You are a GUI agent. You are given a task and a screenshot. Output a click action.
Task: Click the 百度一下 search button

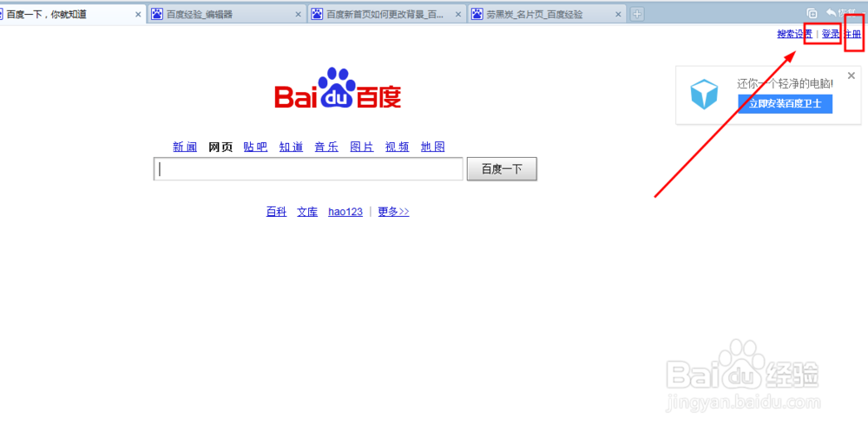coord(502,169)
